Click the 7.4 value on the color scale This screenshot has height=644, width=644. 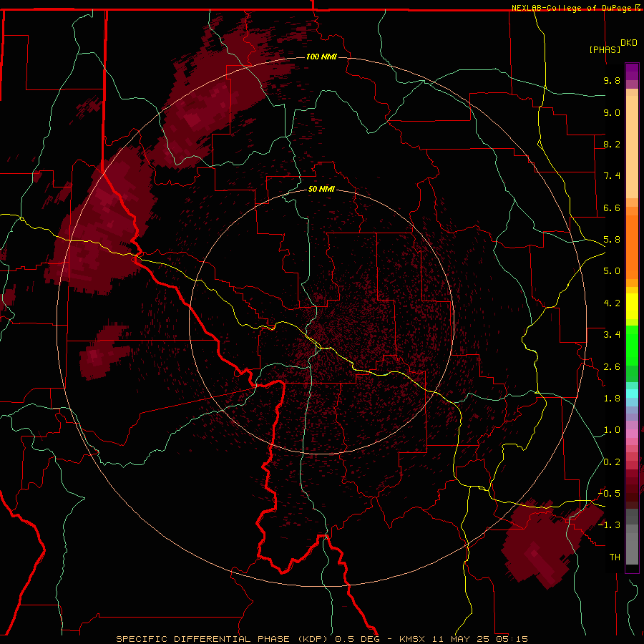[612, 176]
